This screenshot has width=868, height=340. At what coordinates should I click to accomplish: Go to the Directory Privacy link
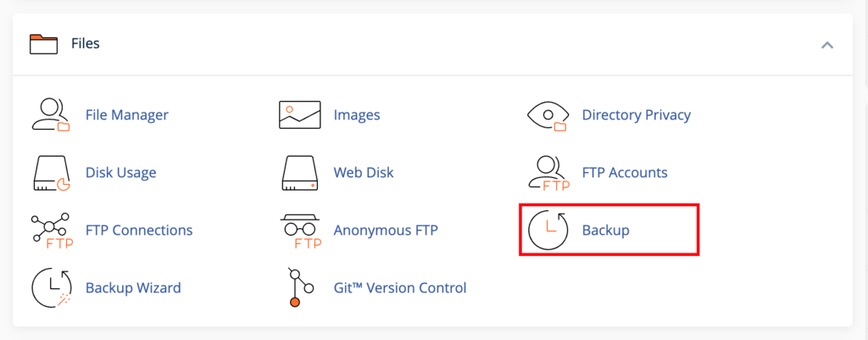636,115
